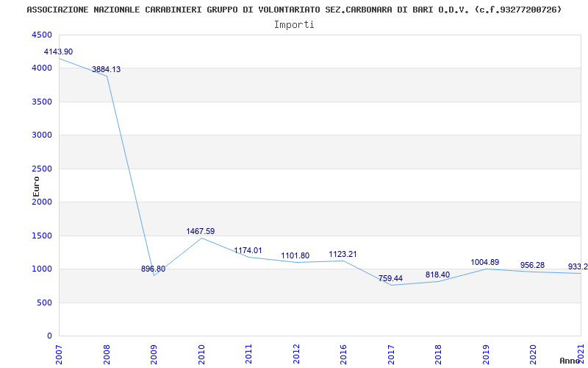Click the Associazione Nazionale Carabinieri chart title
The image size is (588, 368).
click(x=295, y=10)
